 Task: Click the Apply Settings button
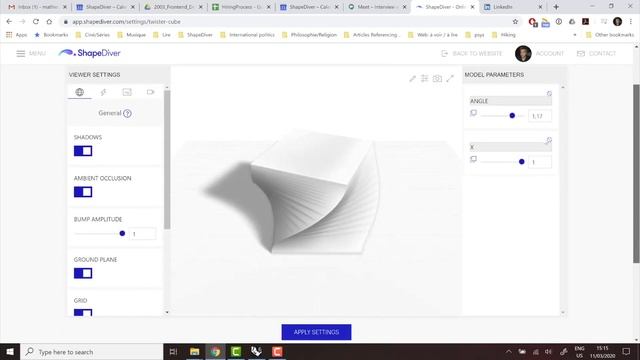[316, 332]
